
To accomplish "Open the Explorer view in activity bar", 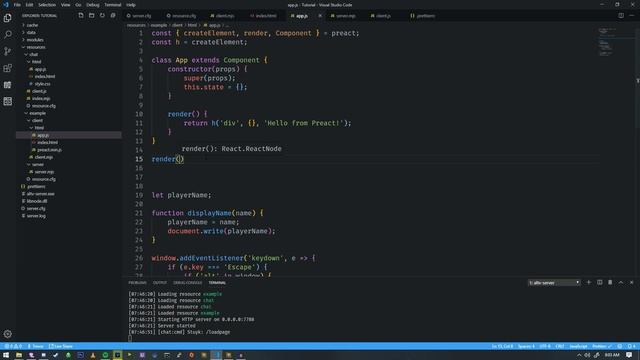I will [x=8, y=18].
